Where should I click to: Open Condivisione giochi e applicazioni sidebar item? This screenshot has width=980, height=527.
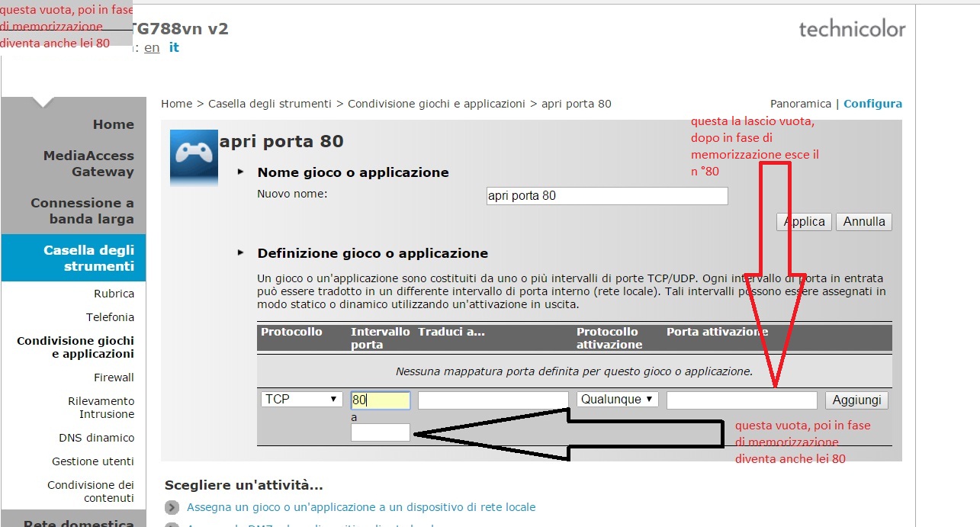76,347
